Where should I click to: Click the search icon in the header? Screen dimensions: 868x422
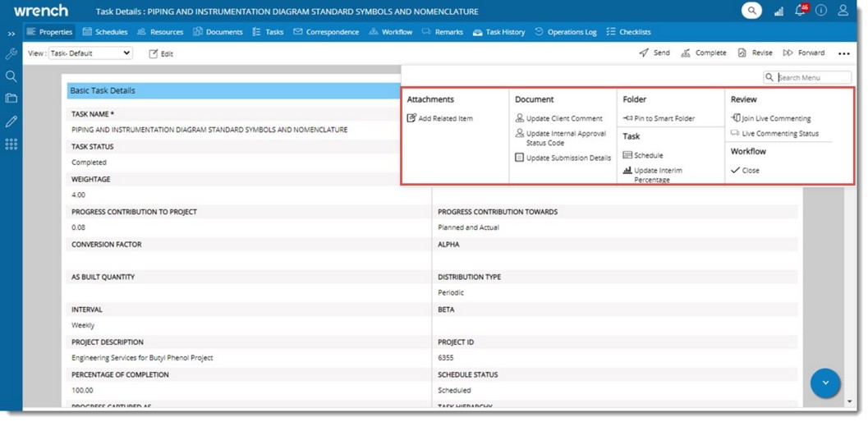[751, 11]
